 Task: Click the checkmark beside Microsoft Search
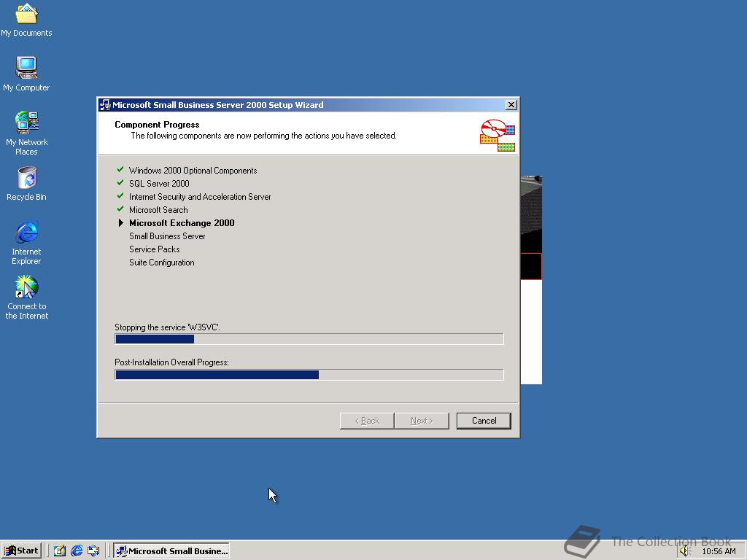[x=120, y=209]
